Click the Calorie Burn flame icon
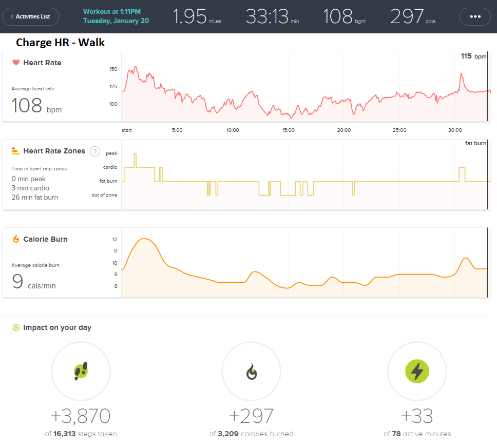Viewport: 497px width, 448px height. 16,239
